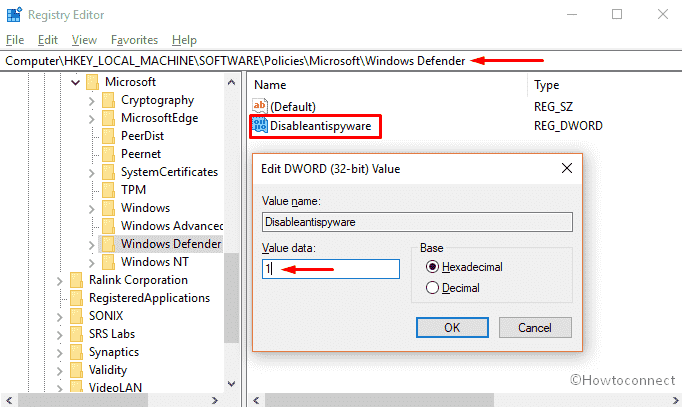This screenshot has width=682, height=407.
Task: Select the (Default) string value icon
Action: pos(260,106)
